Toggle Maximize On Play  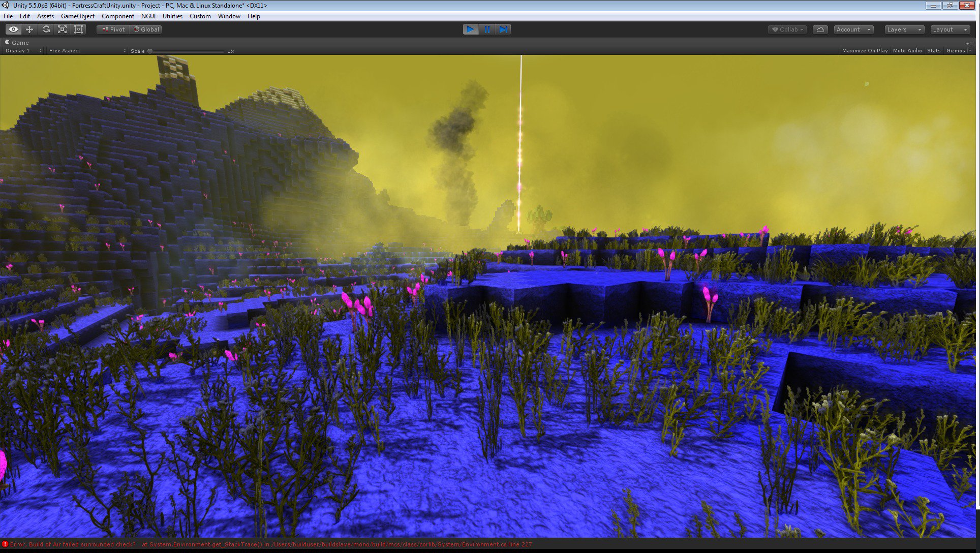(865, 51)
